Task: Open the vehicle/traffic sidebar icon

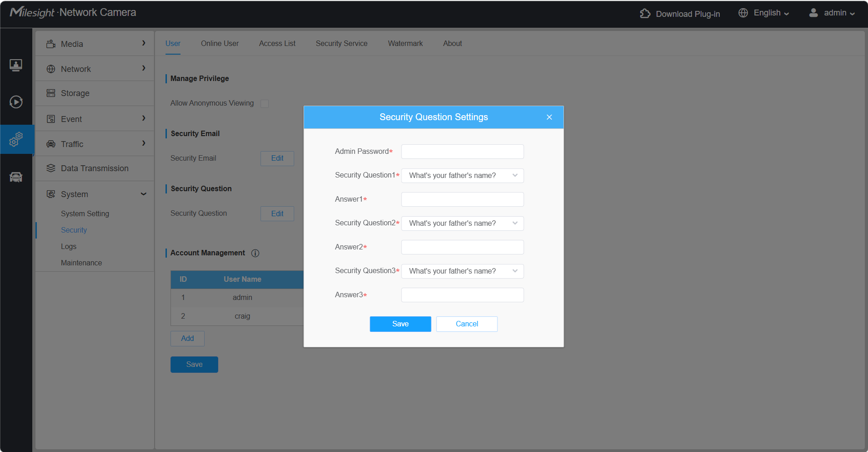Action: point(16,177)
